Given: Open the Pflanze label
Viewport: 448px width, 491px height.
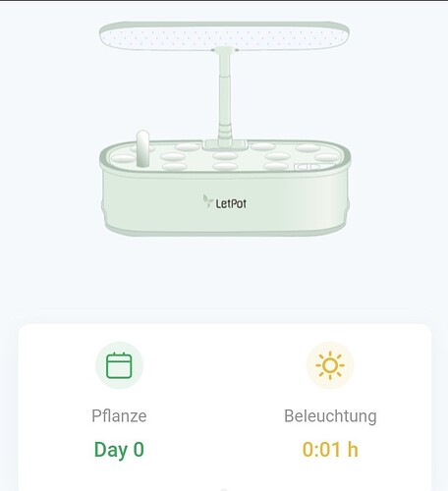Looking at the screenshot, I should click(119, 416).
